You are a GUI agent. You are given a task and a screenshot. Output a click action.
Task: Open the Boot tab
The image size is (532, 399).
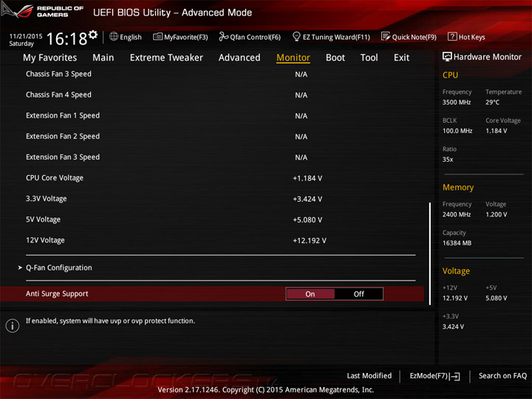[335, 58]
